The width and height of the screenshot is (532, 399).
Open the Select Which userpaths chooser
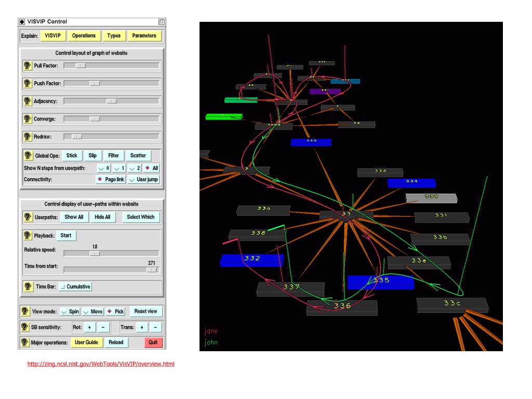point(141,217)
